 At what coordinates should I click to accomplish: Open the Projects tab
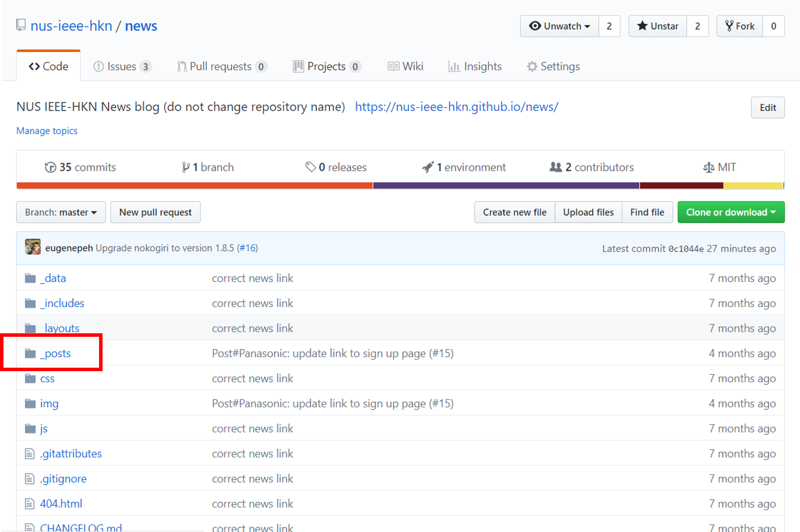(327, 66)
